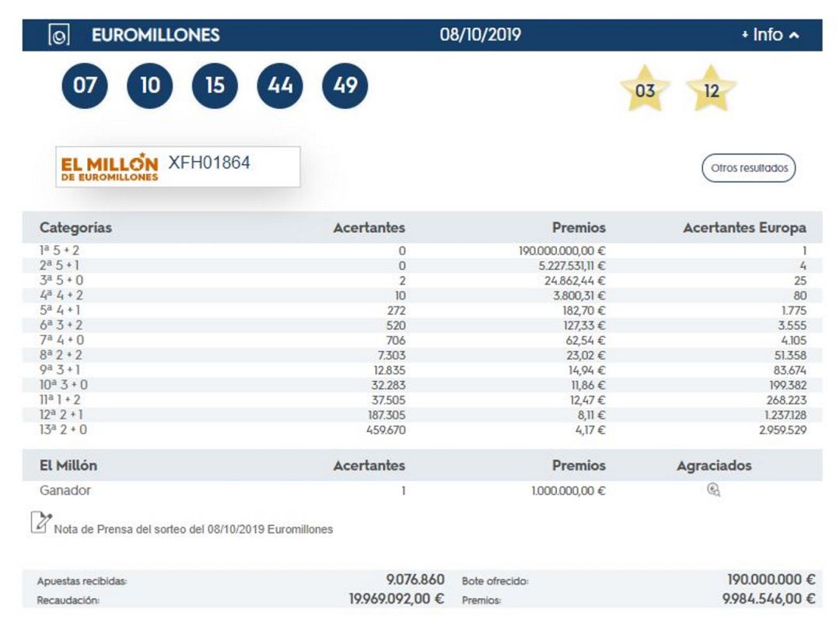840x627 pixels.
Task: Select the 3ª 5 + 0 category row
Action: pos(422,281)
